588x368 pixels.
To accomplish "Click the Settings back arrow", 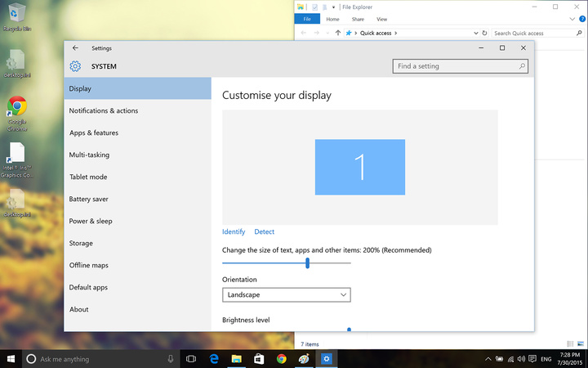I will pyautogui.click(x=75, y=48).
